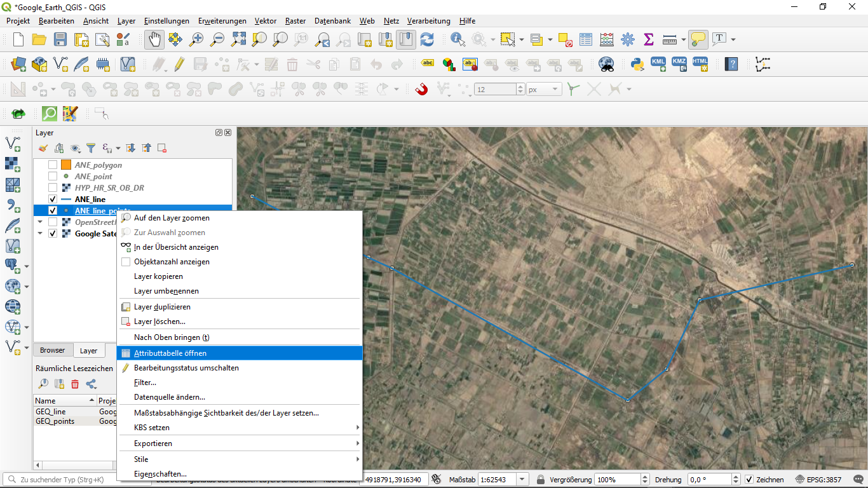The image size is (868, 488).
Task: Open attribute table toolbar icon
Action: coord(585,39)
